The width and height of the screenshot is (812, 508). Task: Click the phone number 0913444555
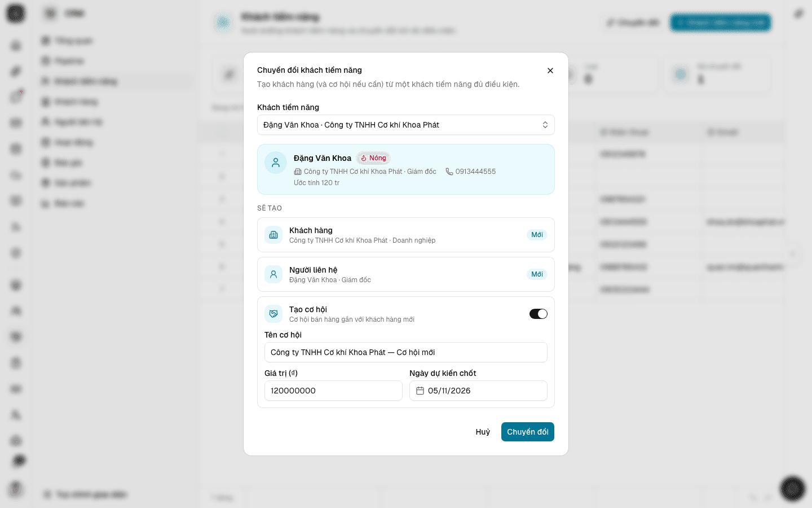[x=475, y=172]
